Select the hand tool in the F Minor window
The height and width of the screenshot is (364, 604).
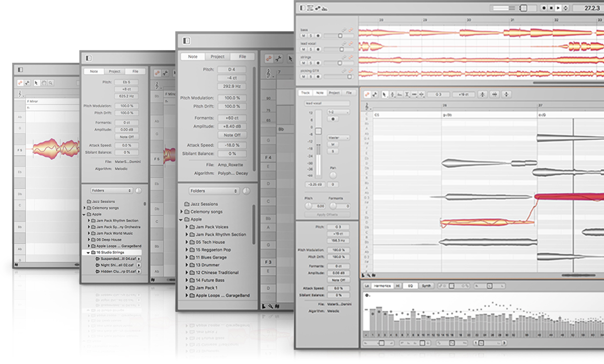coord(44,83)
